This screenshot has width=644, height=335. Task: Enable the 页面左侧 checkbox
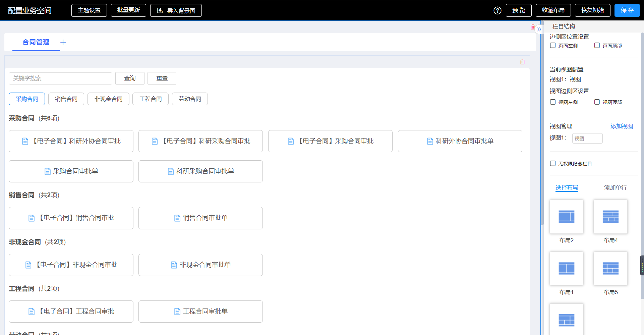tap(553, 45)
